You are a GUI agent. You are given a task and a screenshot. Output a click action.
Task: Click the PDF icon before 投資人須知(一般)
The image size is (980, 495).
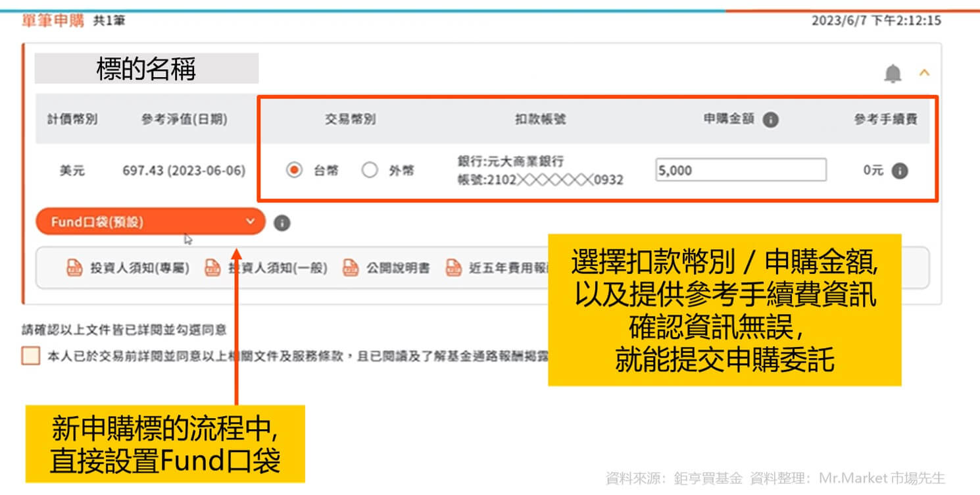(x=212, y=268)
